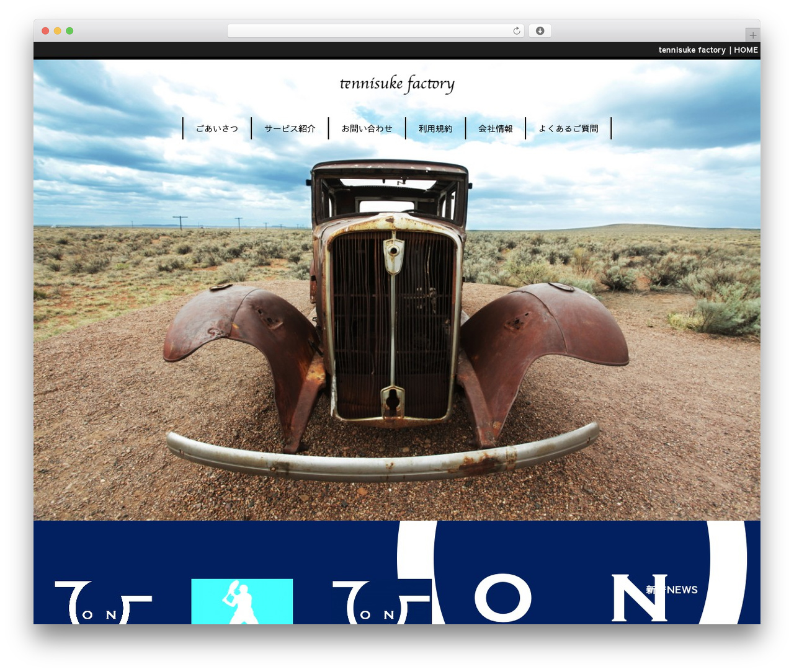Click the tennisuke factory | HOME header text
The image size is (794, 672).
coord(708,50)
